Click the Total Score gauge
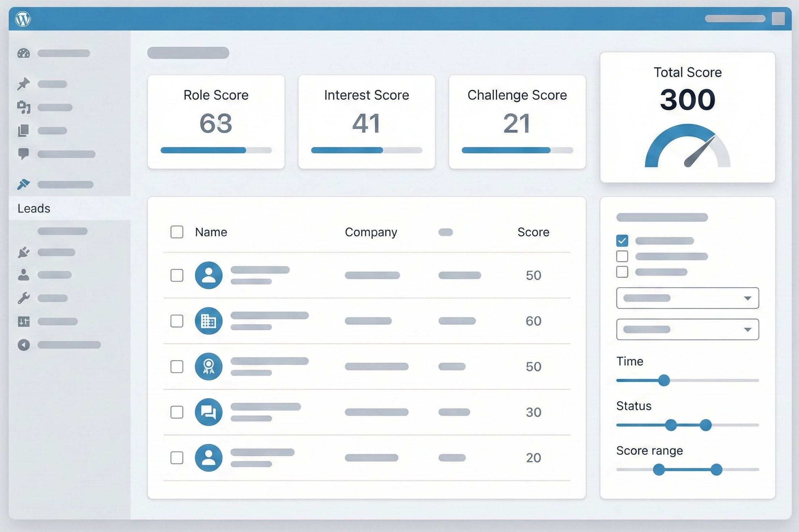This screenshot has height=532, width=799. pos(687,149)
